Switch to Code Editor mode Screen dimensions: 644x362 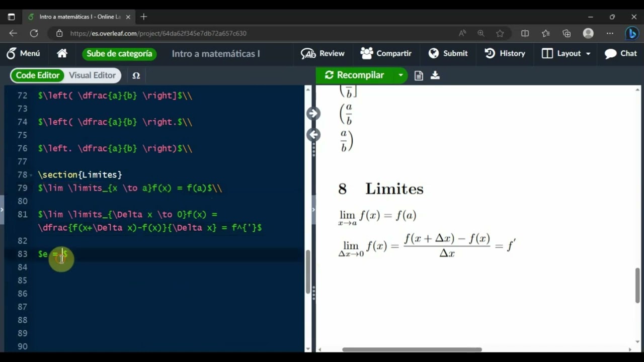(x=38, y=75)
